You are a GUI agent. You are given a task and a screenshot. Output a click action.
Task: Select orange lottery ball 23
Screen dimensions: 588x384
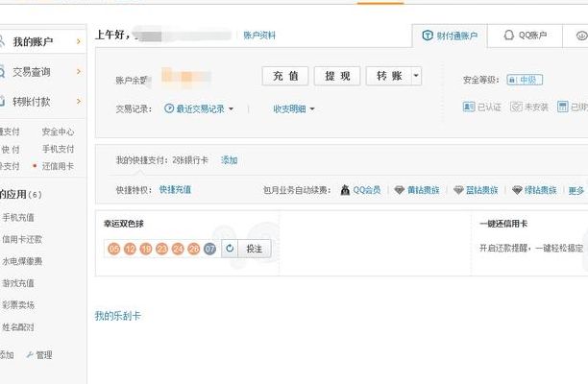point(161,249)
